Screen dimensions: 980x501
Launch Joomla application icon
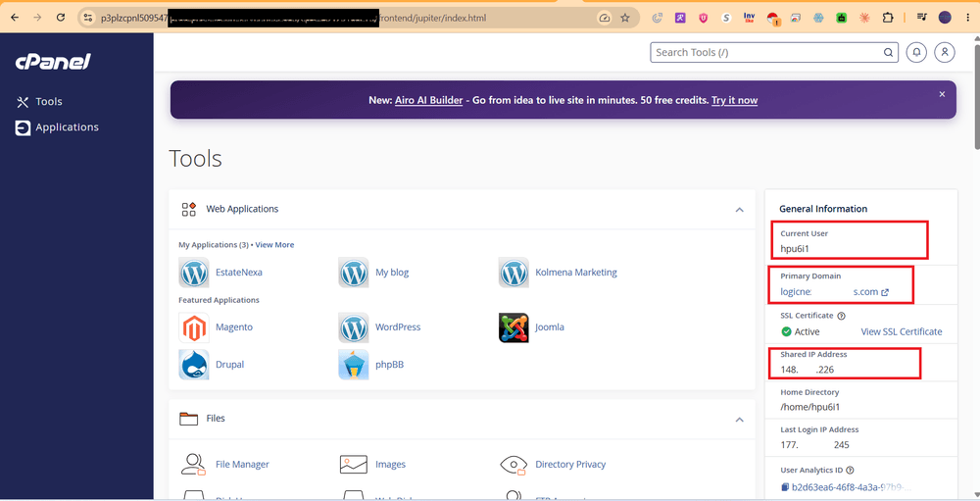(514, 327)
